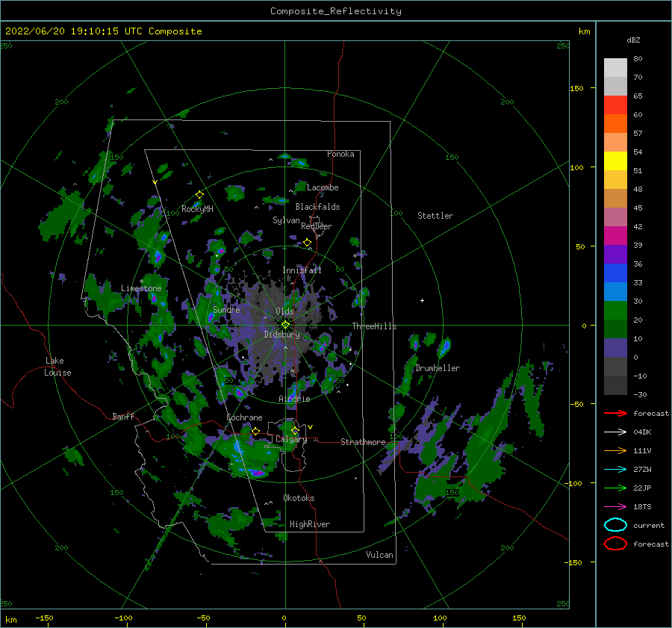
Task: Click yellow diamond marker above Calgary label
Action: [x=295, y=430]
